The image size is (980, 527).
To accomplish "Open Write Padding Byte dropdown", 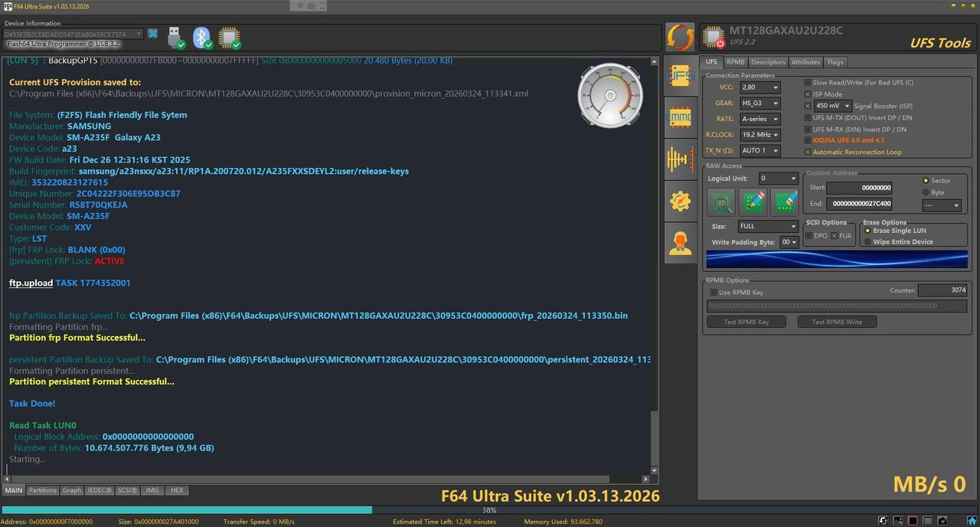I will [x=789, y=242].
